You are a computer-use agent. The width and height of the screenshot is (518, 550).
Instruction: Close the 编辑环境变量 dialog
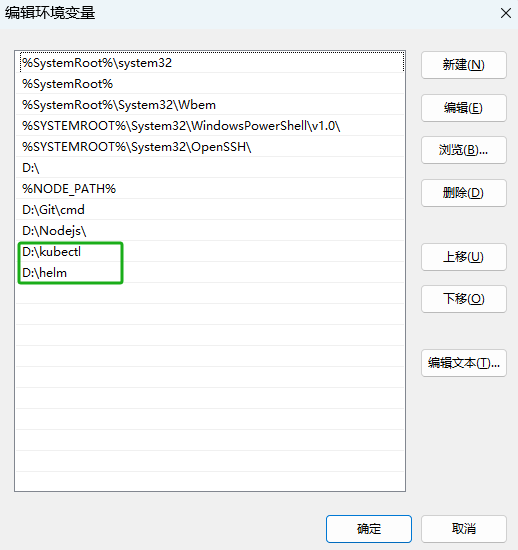click(506, 13)
